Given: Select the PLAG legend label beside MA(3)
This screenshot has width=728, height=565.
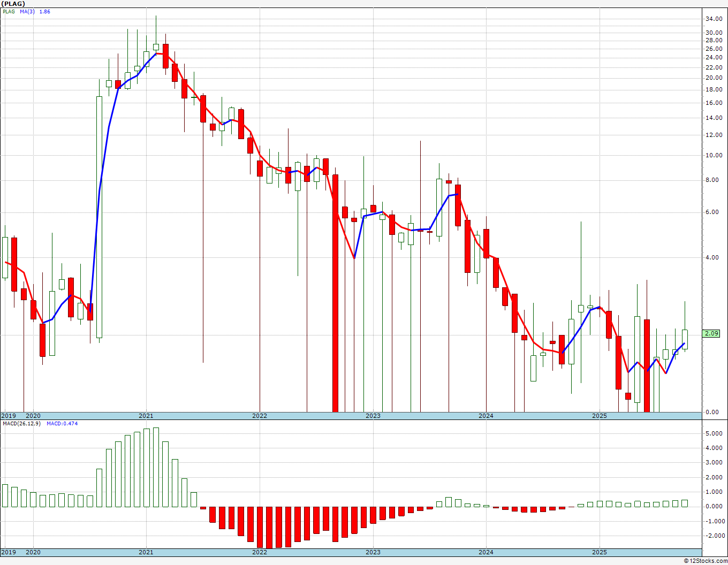Looking at the screenshot, I should pyautogui.click(x=9, y=11).
